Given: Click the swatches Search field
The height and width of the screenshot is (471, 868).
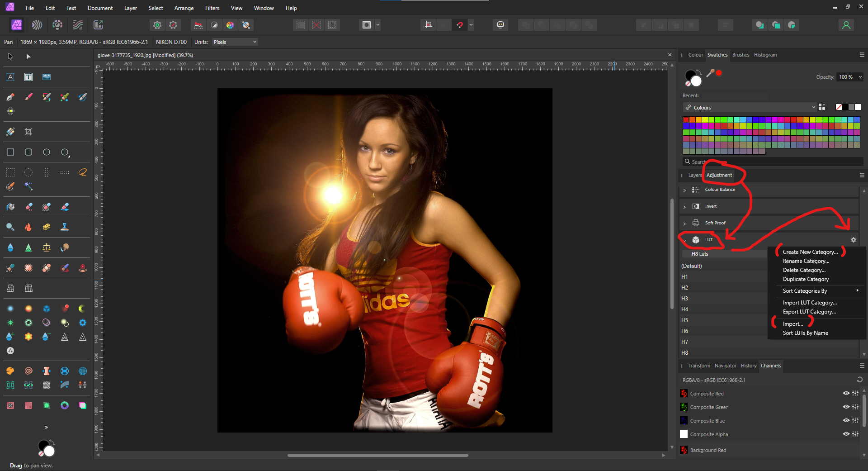Looking at the screenshot, I should click(773, 162).
